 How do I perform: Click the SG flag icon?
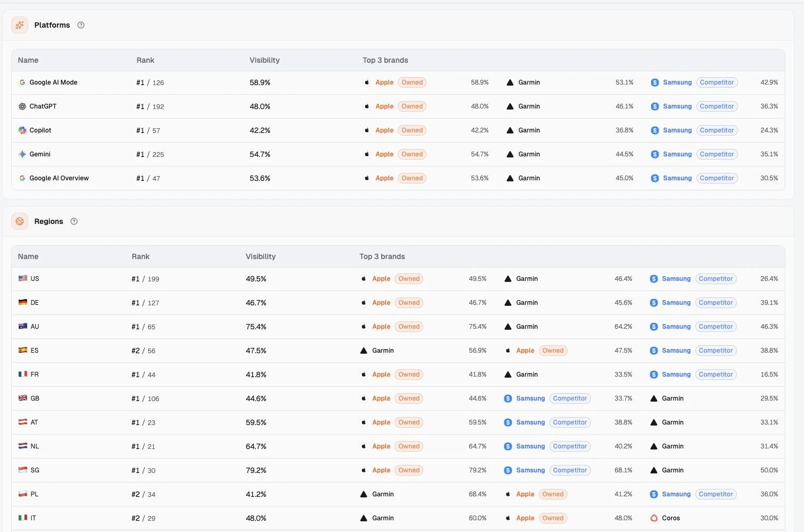(x=23, y=470)
